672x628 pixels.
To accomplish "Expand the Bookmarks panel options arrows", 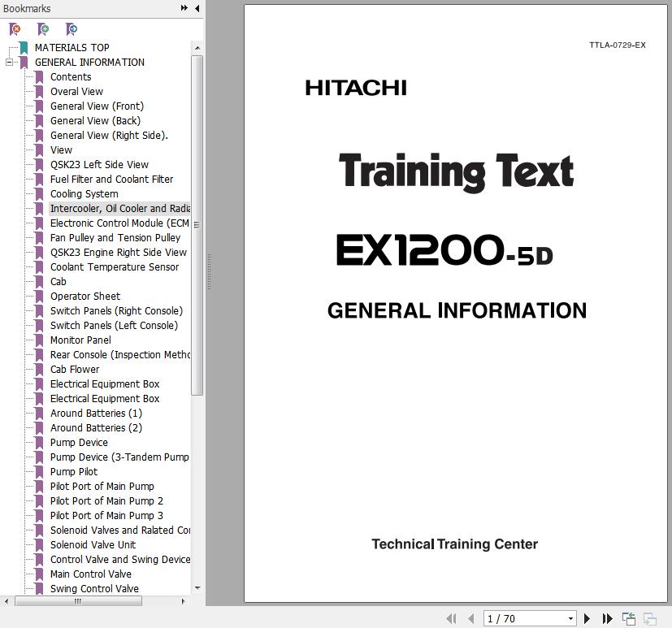I will (184, 7).
